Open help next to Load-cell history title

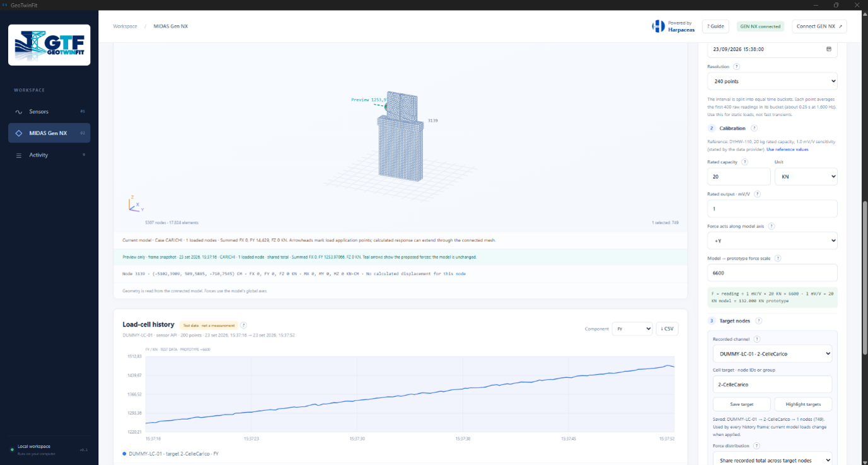(243, 325)
